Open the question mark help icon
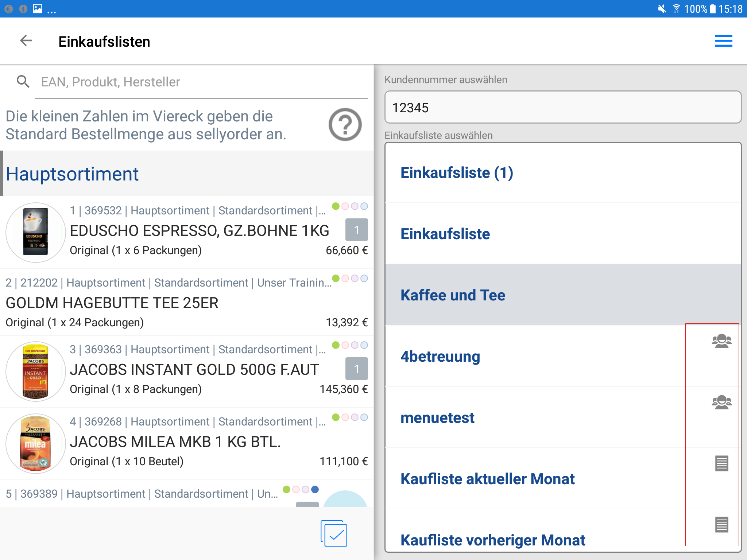This screenshot has width=747, height=560. tap(345, 125)
